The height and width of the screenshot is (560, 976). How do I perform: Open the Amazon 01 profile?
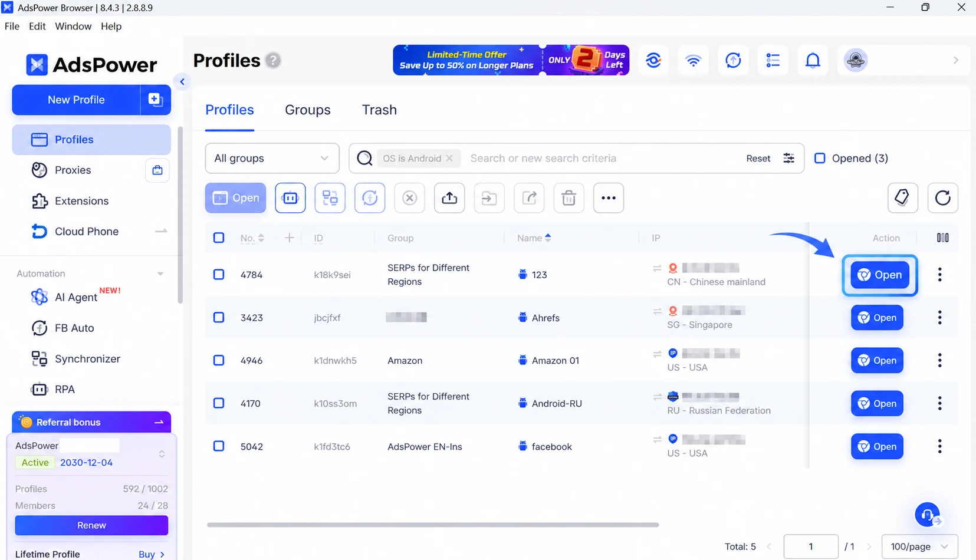coord(877,360)
